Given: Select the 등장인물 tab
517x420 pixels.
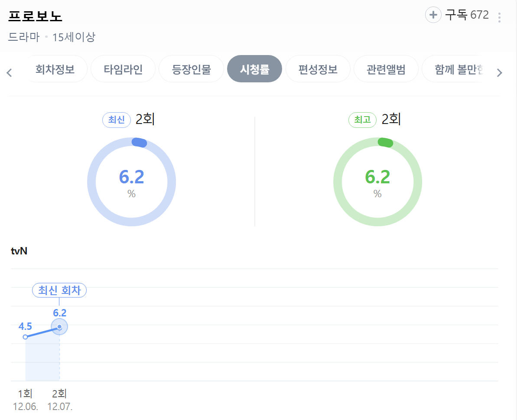Looking at the screenshot, I should click(191, 69).
